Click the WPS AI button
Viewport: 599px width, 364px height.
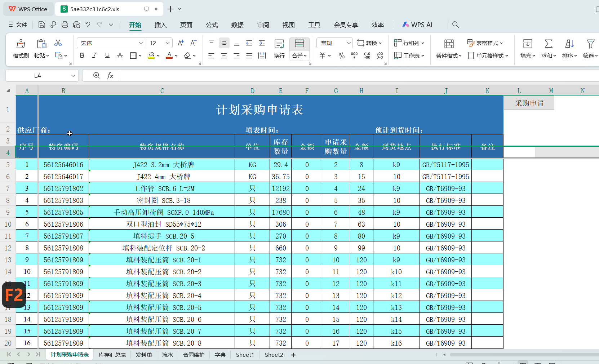[x=417, y=25]
